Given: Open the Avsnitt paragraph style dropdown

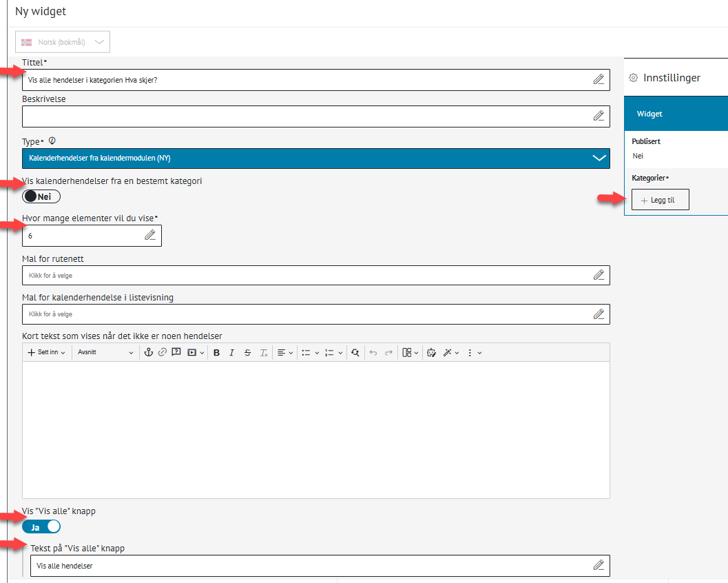Looking at the screenshot, I should 105,352.
